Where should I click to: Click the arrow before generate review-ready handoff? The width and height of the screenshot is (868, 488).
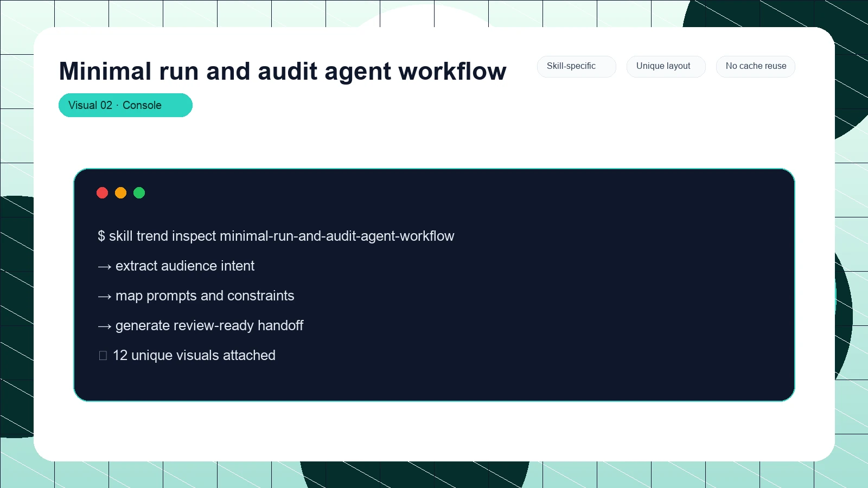click(x=105, y=326)
